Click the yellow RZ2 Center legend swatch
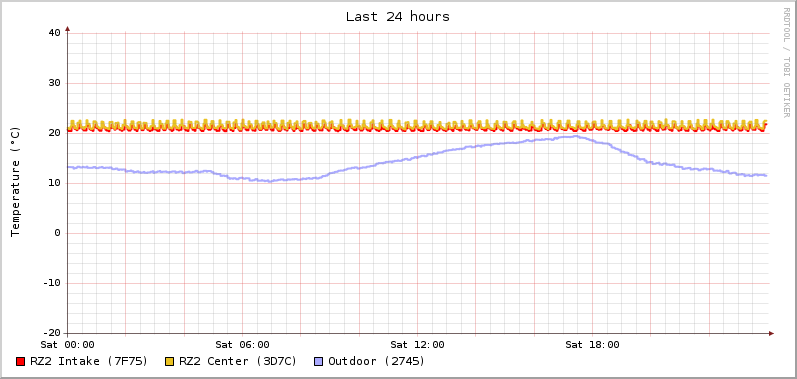Viewport: 797px width, 379px height. tap(170, 362)
